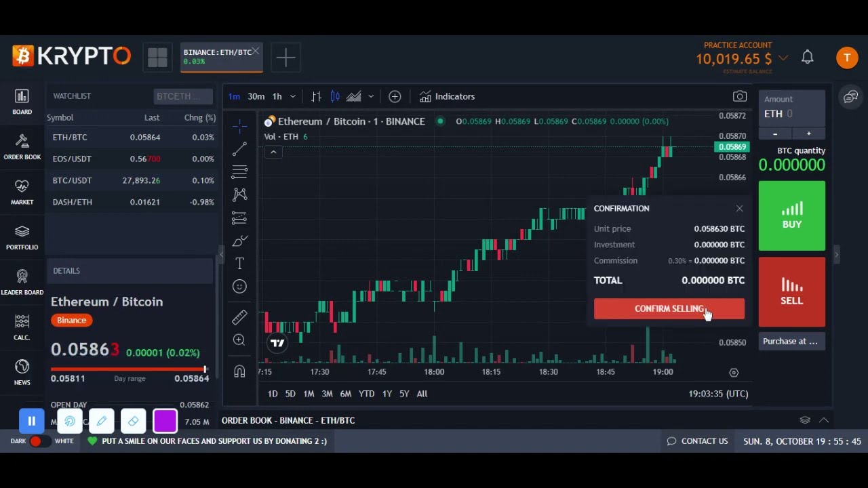Click the green BUY button
The width and height of the screenshot is (868, 488).
tap(791, 216)
